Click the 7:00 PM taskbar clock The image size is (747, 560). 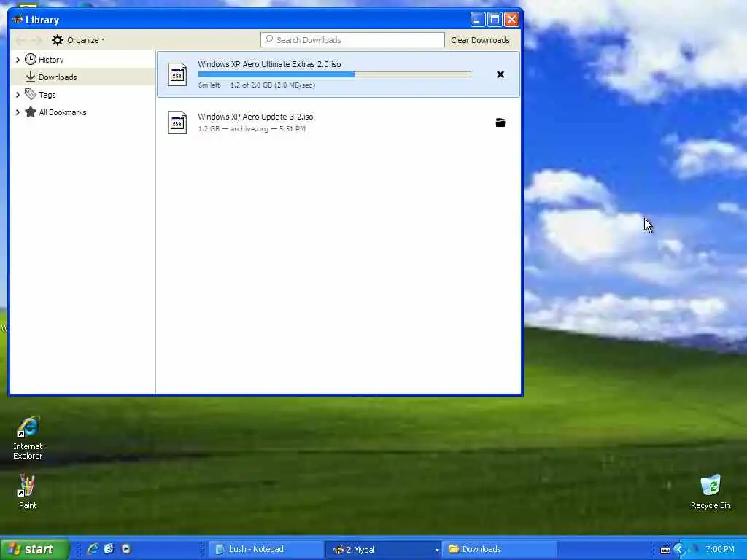coord(720,549)
